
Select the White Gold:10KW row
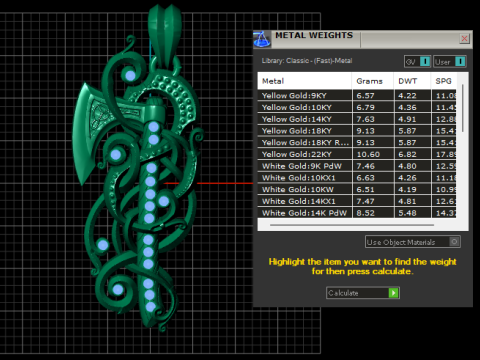[357, 189]
